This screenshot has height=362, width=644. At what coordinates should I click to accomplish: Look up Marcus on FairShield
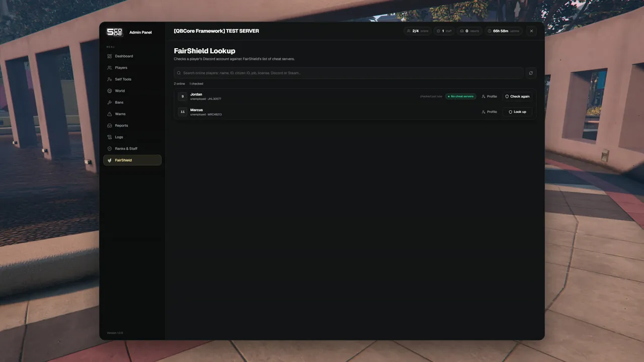[517, 112]
